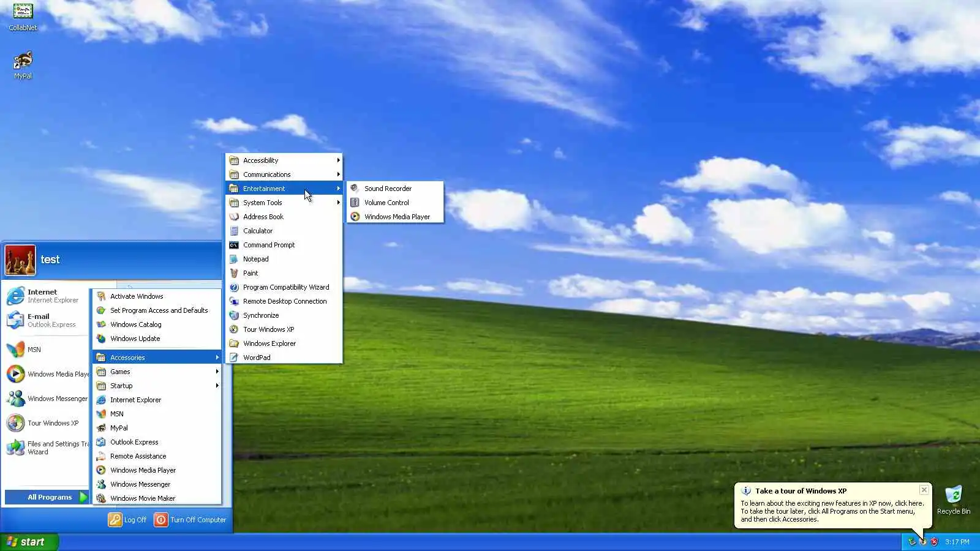The height and width of the screenshot is (551, 980).
Task: Expand the System Tools submenu
Action: point(284,203)
